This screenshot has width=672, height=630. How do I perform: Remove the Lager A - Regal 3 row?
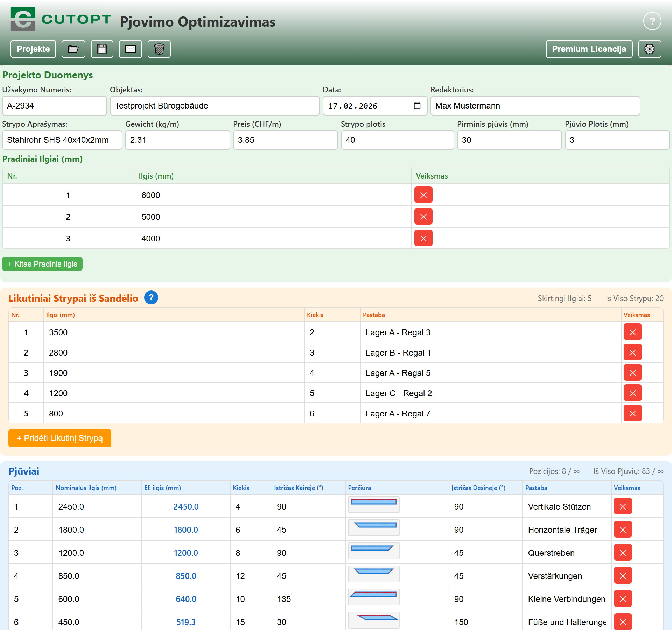click(x=632, y=332)
